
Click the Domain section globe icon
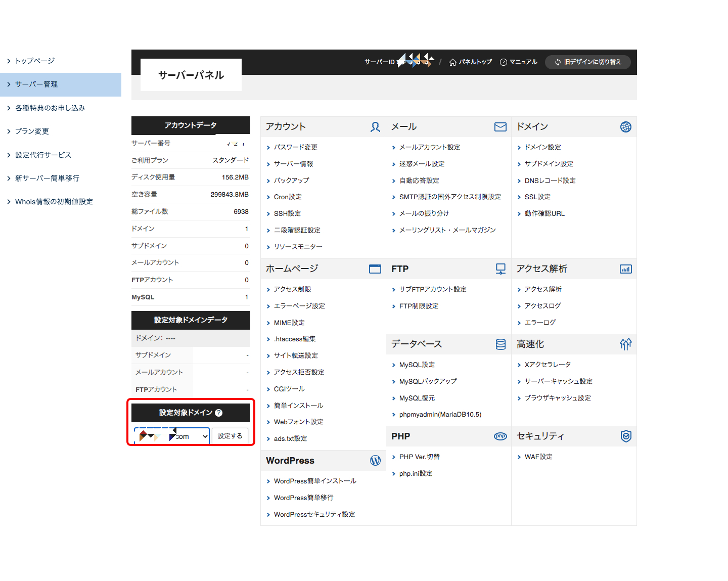pyautogui.click(x=625, y=127)
